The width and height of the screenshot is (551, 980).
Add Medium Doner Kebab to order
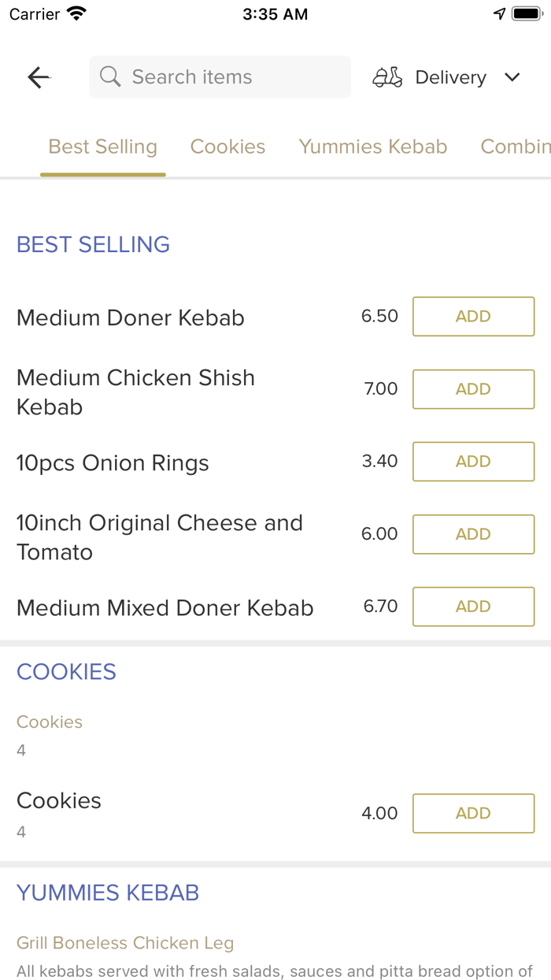[473, 317]
